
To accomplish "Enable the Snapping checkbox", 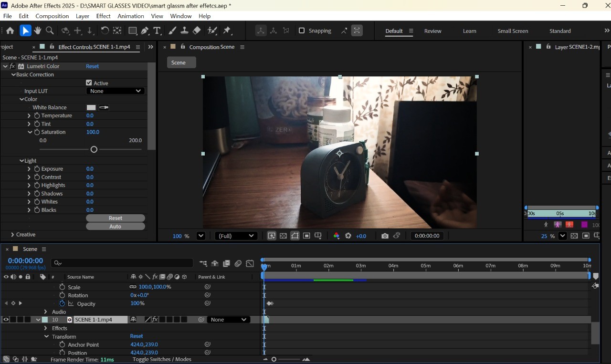I will (x=302, y=31).
